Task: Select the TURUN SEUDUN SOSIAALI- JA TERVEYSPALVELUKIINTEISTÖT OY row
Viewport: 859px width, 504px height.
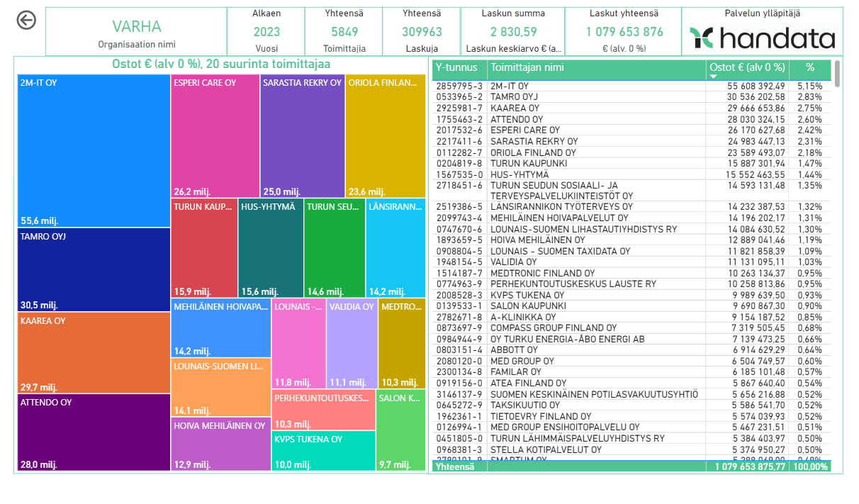Action: pyautogui.click(x=631, y=191)
